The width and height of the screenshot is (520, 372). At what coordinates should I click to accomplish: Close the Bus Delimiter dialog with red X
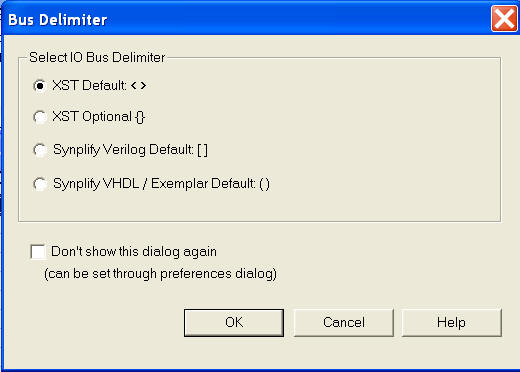coord(504,19)
